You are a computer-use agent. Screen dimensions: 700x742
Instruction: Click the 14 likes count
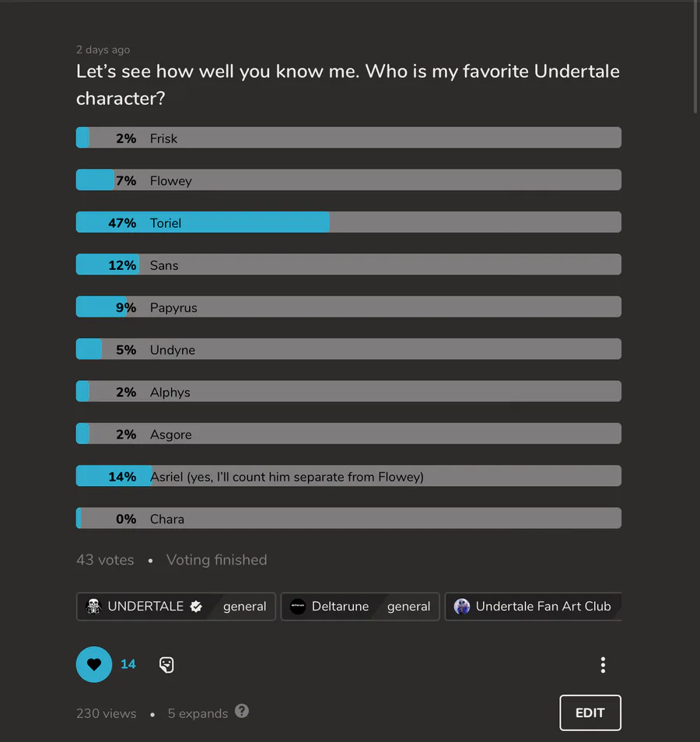pos(128,664)
